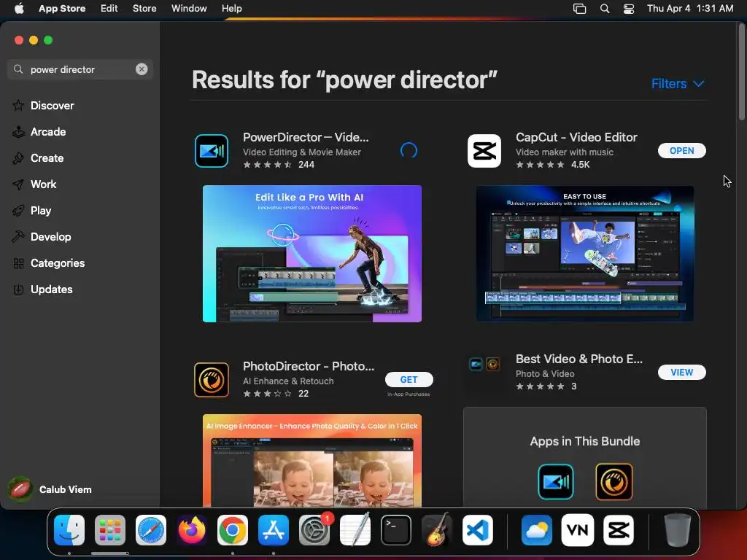Click the menu bar date and time
Image resolution: width=747 pixels, height=560 pixels.
pyautogui.click(x=690, y=9)
